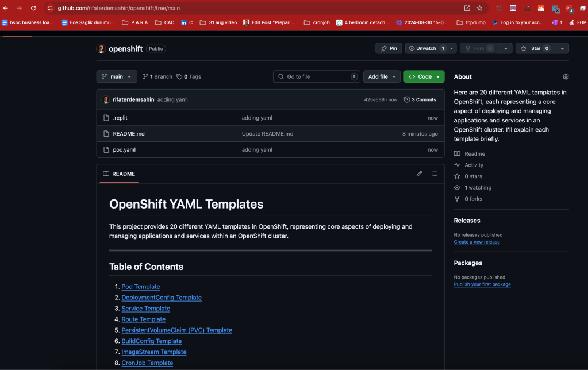Viewport: 588px width, 370px height.
Task: Click the site info icon in address bar
Action: (x=50, y=8)
